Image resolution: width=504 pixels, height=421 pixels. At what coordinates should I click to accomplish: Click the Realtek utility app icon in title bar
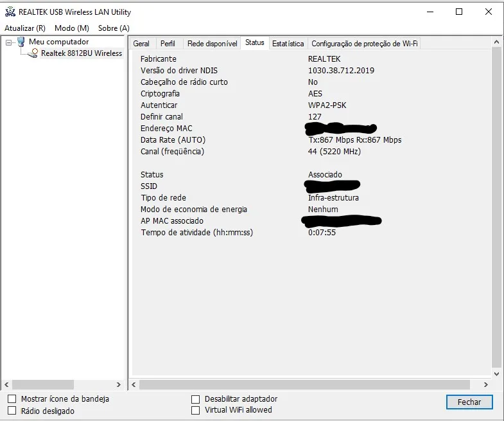[10, 12]
